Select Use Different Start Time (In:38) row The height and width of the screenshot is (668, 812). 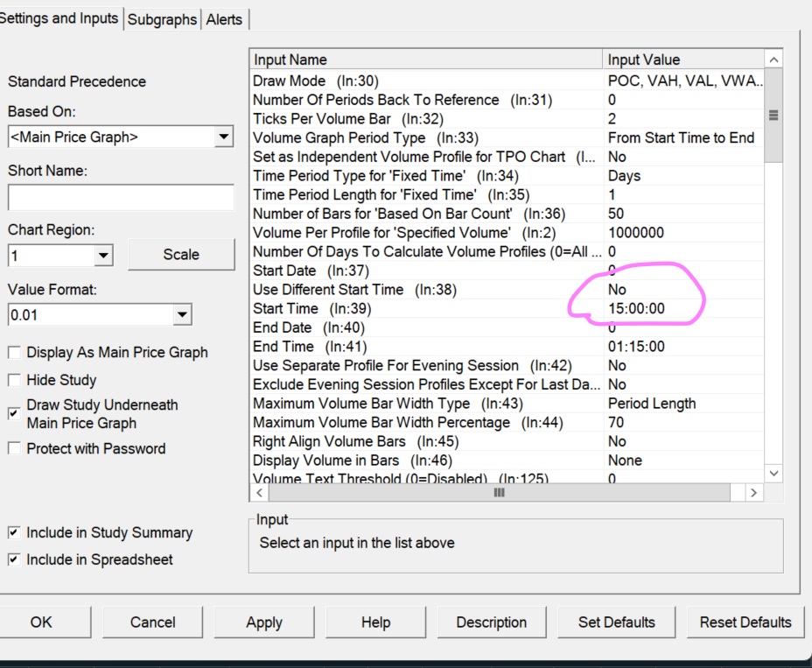click(507, 290)
